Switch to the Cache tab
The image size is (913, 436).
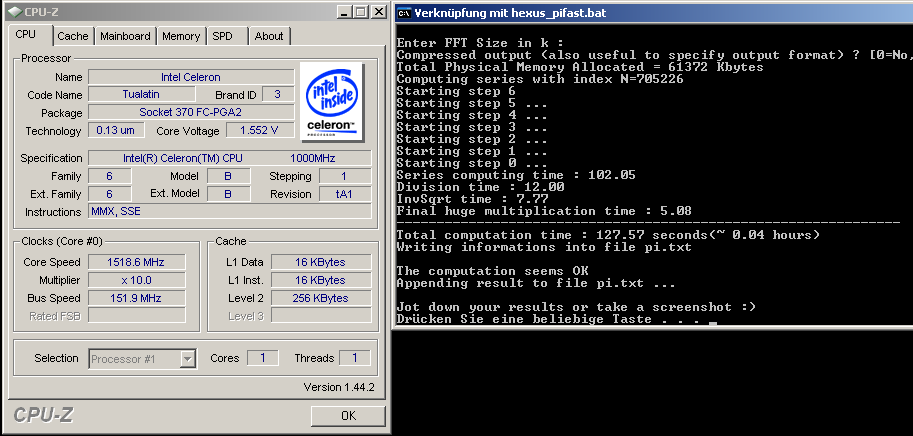coord(73,36)
